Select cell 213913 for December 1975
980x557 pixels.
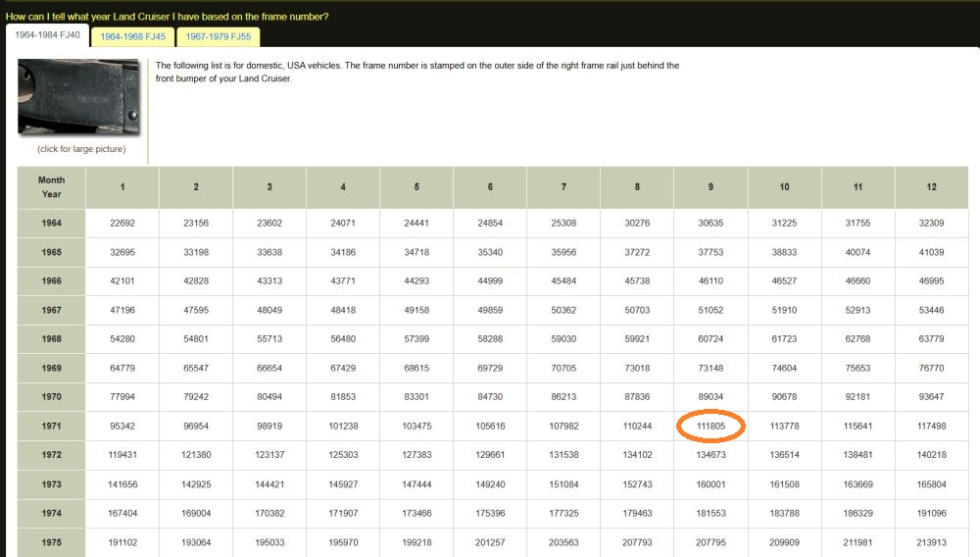point(931,542)
